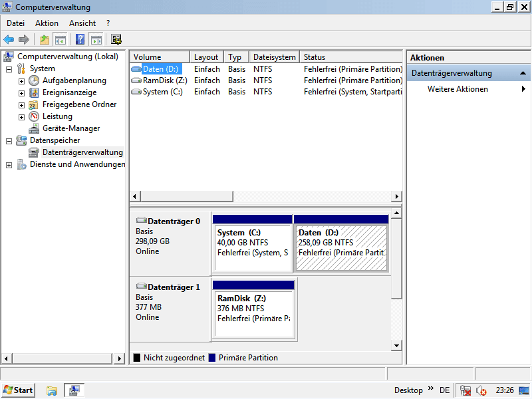The image size is (532, 399).
Task: Click the 23:26 clock in the tray
Action: (505, 390)
